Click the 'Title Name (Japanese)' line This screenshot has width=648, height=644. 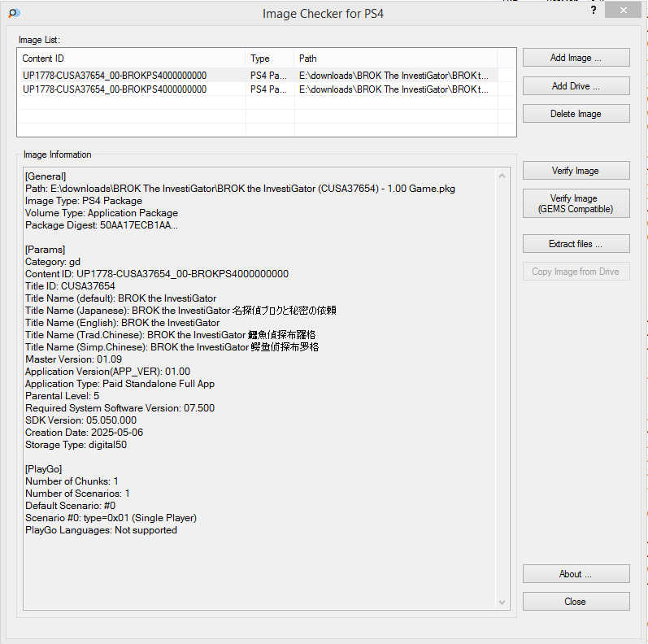(180, 311)
